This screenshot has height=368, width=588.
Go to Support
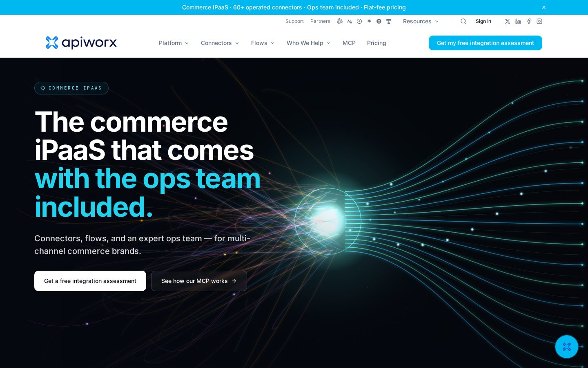click(x=294, y=21)
